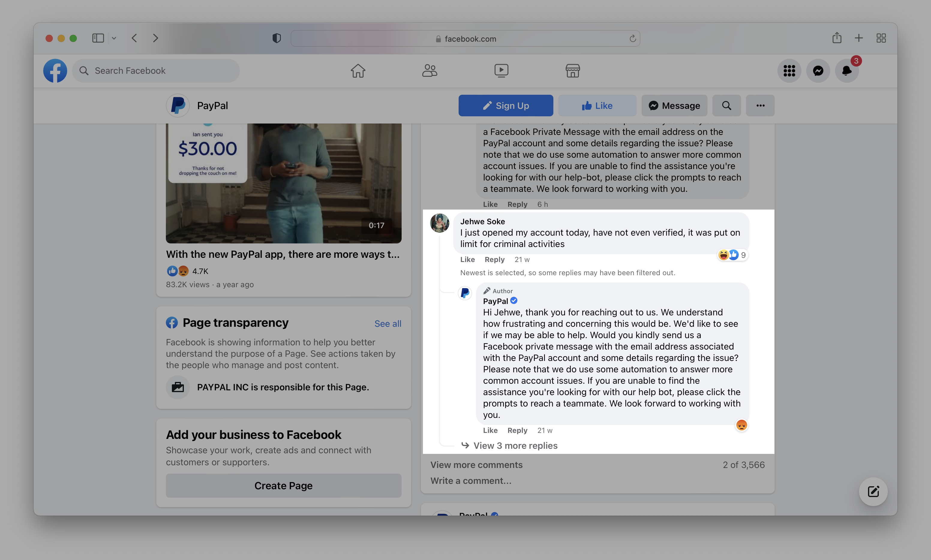The image size is (931, 560).
Task: Play the PayPal app video thumbnail
Action: (283, 183)
